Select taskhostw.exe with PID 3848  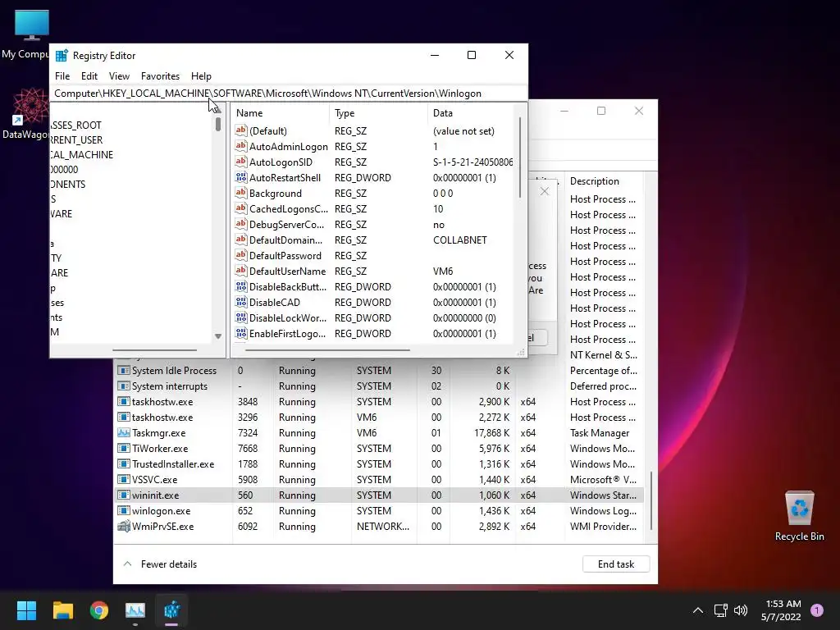pos(379,401)
